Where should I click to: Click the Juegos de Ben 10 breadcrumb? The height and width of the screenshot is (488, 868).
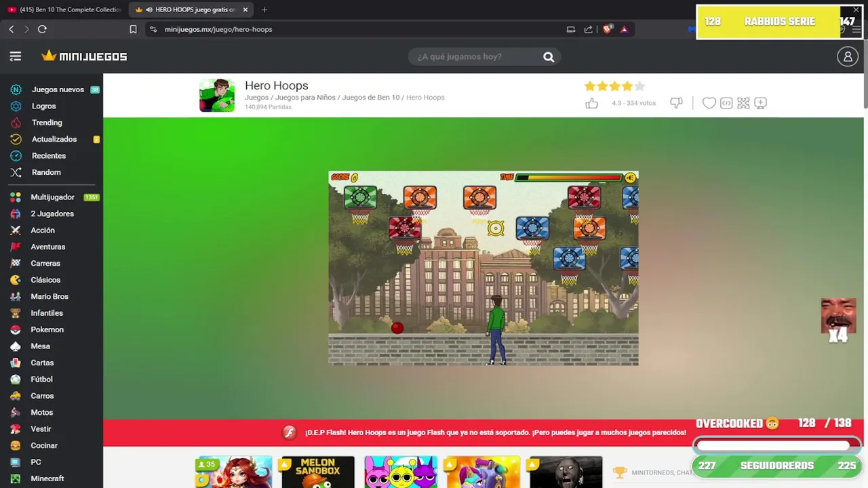(x=371, y=98)
